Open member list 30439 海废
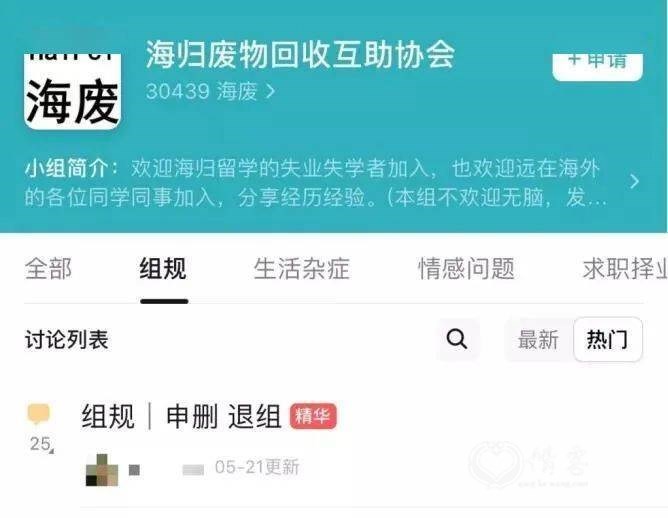The image size is (668, 518). click(210, 91)
